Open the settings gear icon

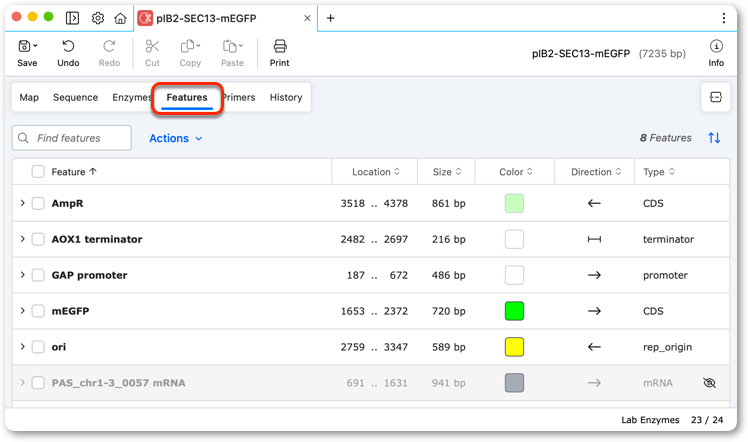pos(98,18)
